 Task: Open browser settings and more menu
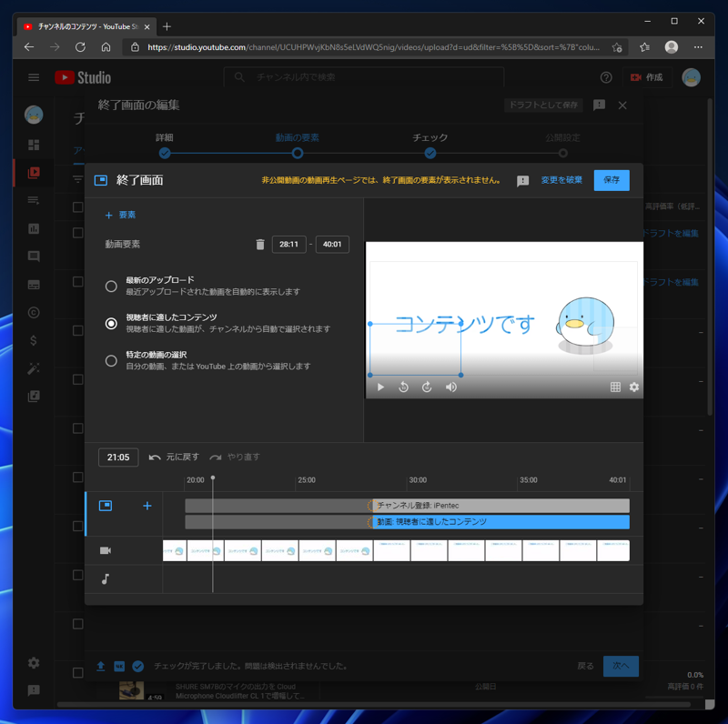click(698, 47)
